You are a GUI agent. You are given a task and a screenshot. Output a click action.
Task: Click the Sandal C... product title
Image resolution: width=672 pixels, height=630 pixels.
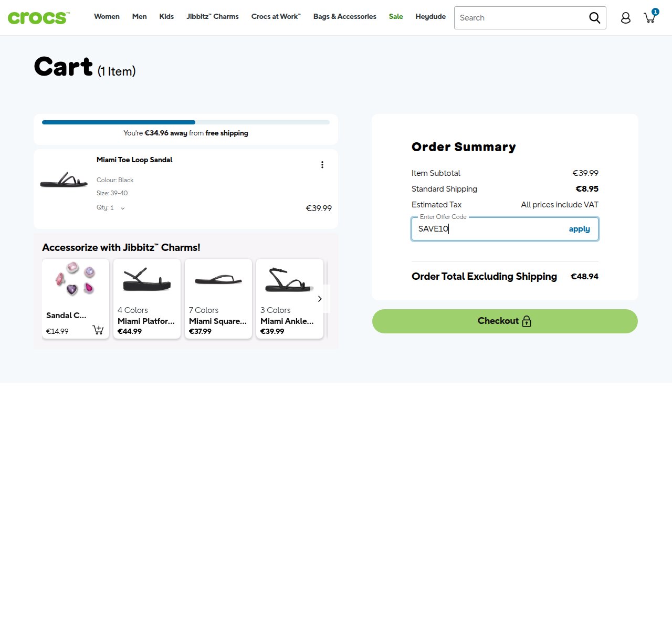pyautogui.click(x=66, y=316)
